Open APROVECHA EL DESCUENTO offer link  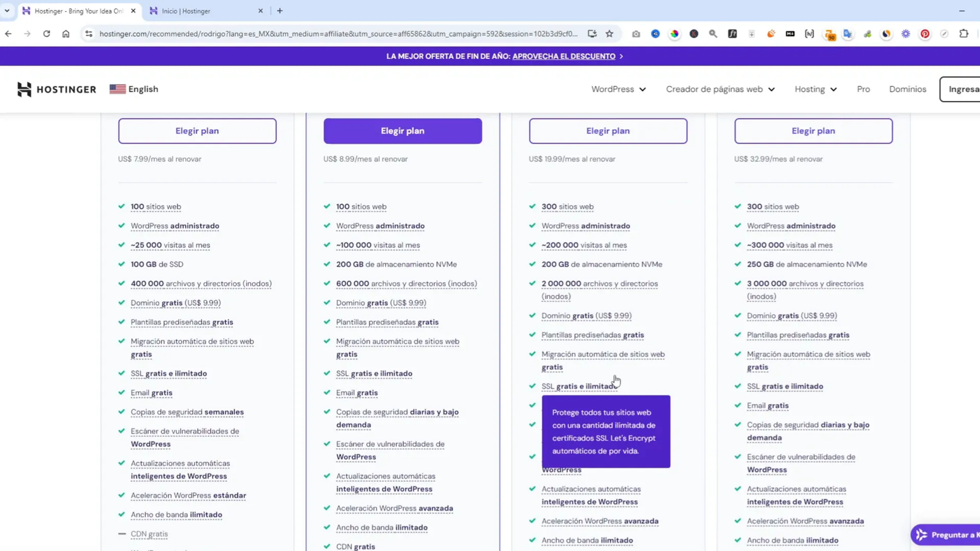(563, 56)
